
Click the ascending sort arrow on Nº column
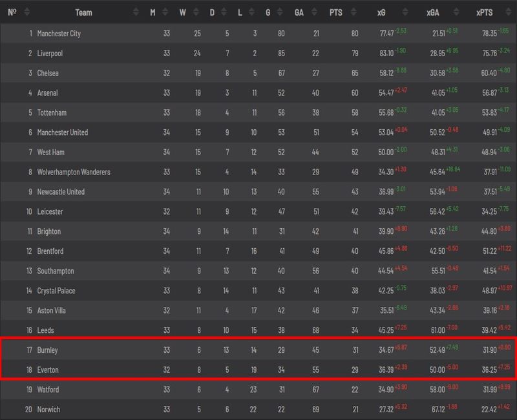pyautogui.click(x=26, y=8)
